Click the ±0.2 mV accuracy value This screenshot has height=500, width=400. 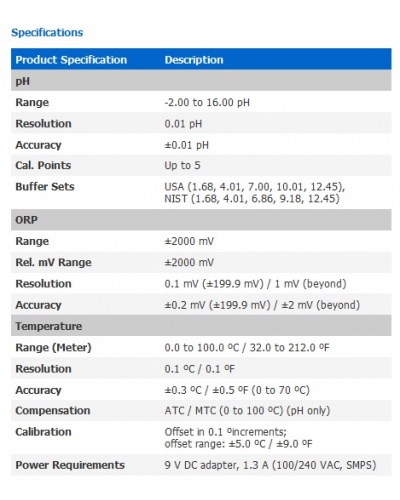262,305
